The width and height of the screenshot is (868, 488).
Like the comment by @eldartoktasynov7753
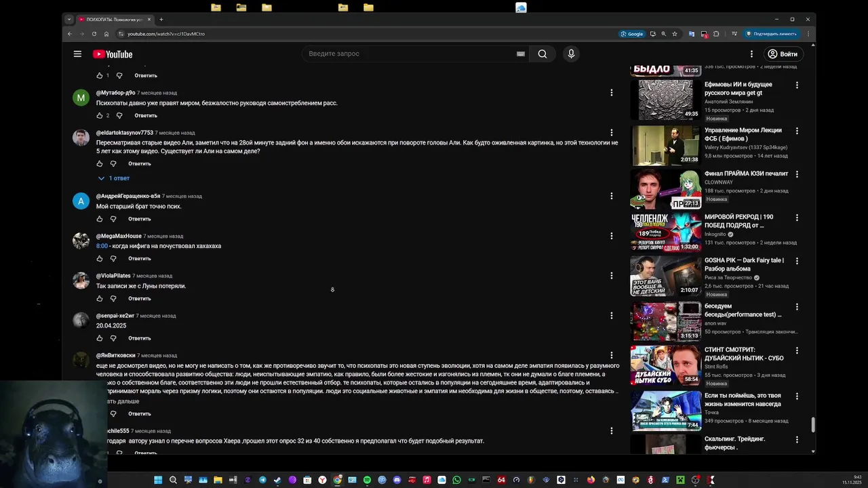pyautogui.click(x=100, y=163)
